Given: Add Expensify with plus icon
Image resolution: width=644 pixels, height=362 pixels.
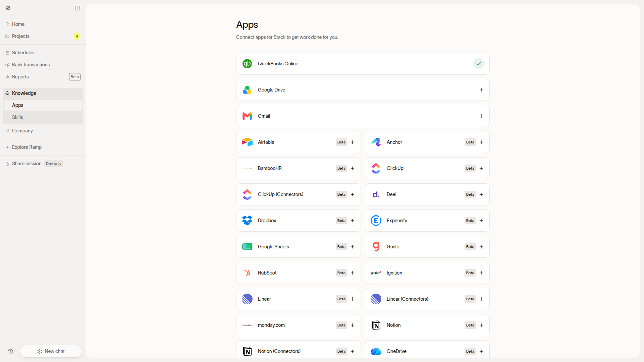Looking at the screenshot, I should (x=481, y=221).
